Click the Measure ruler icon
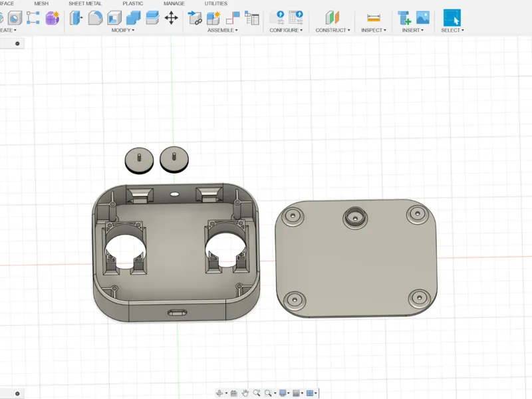 (374, 18)
